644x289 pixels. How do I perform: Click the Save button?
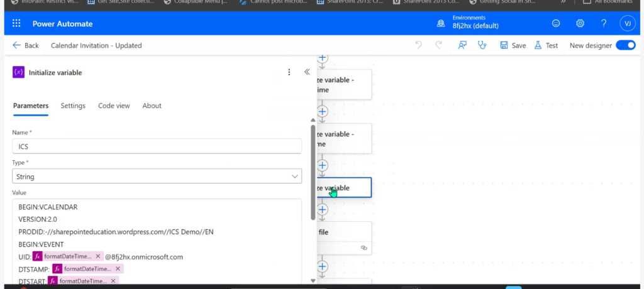(x=513, y=46)
